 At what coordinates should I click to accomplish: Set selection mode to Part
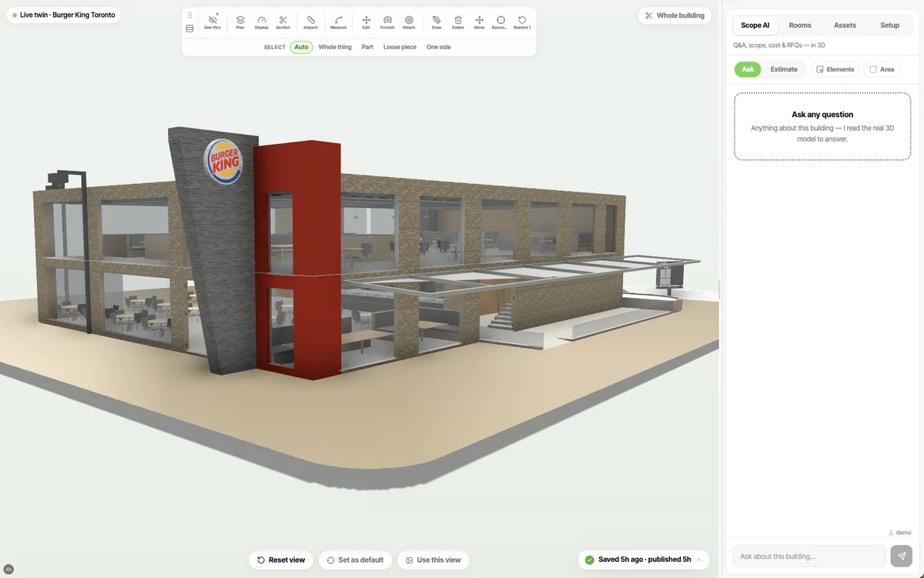pyautogui.click(x=367, y=47)
